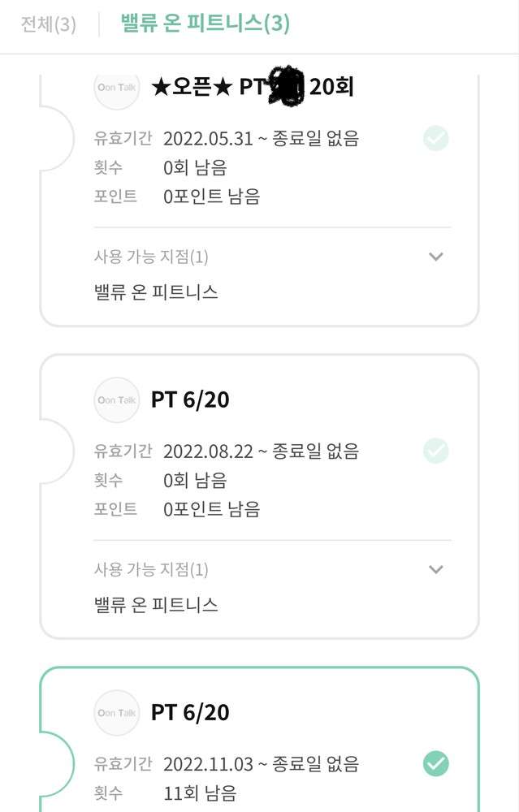Screen dimensions: 519x812
Task: Click 밸류 온 피트니스 branch under 2022.08.22 card
Action: tap(157, 604)
